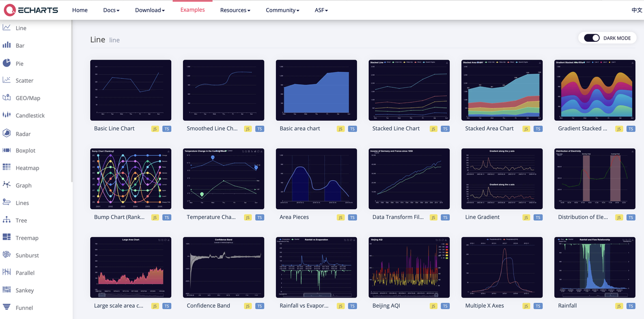This screenshot has width=644, height=319.
Task: Open the Bump Chart thumbnail
Action: [x=130, y=179]
